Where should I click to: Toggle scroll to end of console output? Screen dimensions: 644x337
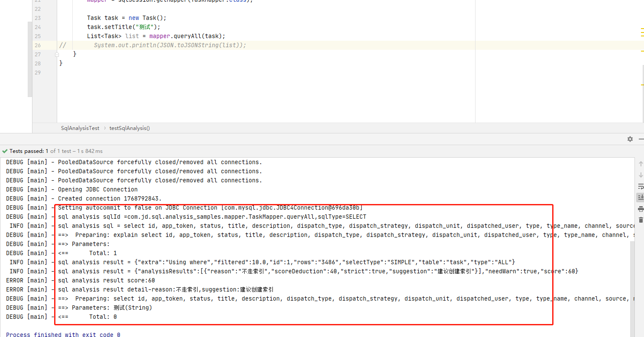641,198
